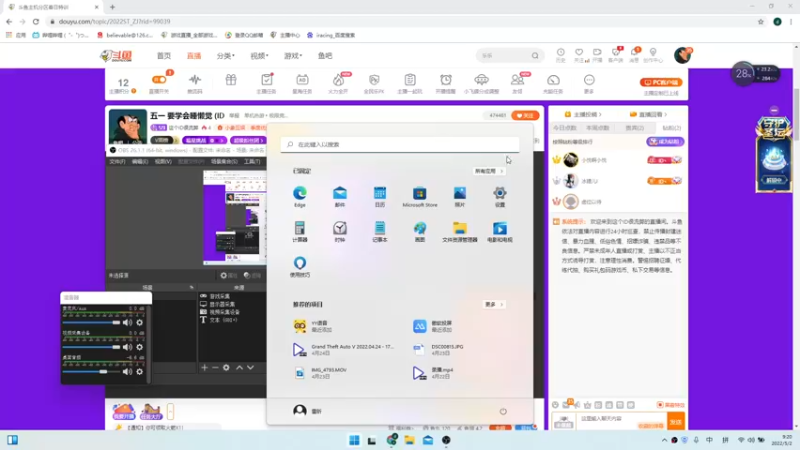Open the Clock app in Start menu
800x450 pixels.
coord(340,231)
